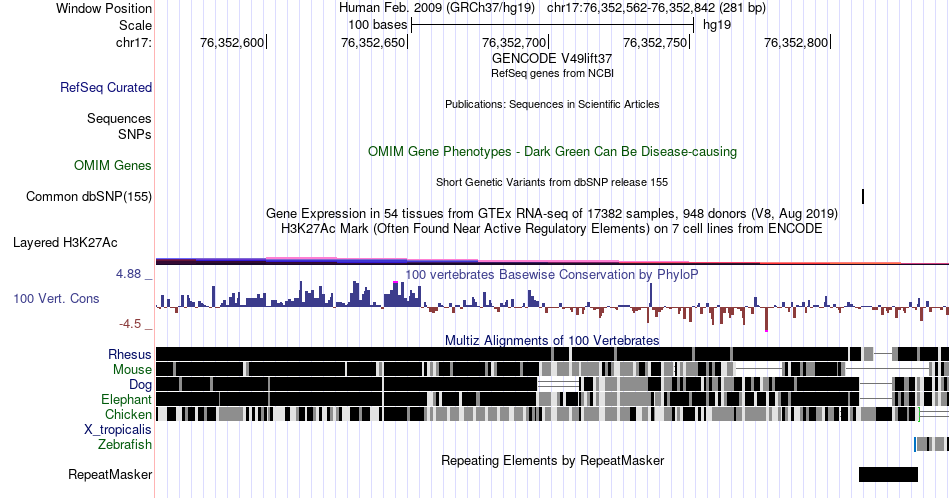
Task: Click the 100 bases scale bar
Action: point(553,25)
